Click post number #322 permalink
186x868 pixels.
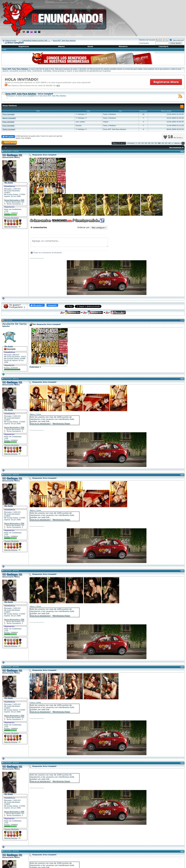point(182,379)
